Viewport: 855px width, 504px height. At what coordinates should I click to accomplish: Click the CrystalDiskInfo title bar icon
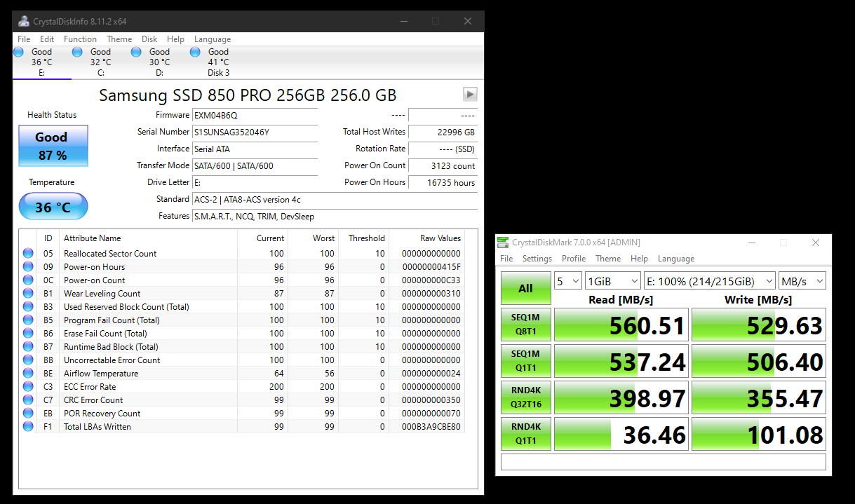24,21
